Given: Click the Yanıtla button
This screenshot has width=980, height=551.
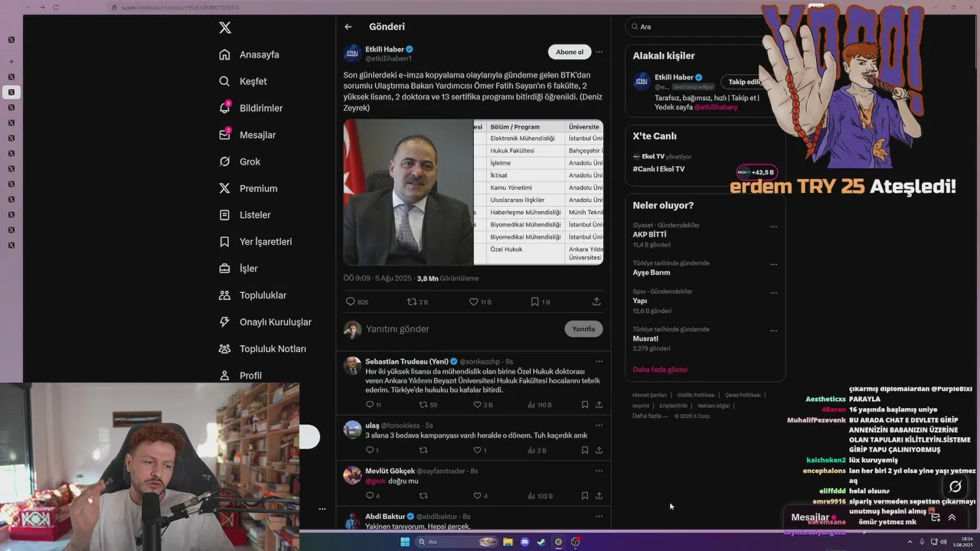Looking at the screenshot, I should [x=583, y=329].
